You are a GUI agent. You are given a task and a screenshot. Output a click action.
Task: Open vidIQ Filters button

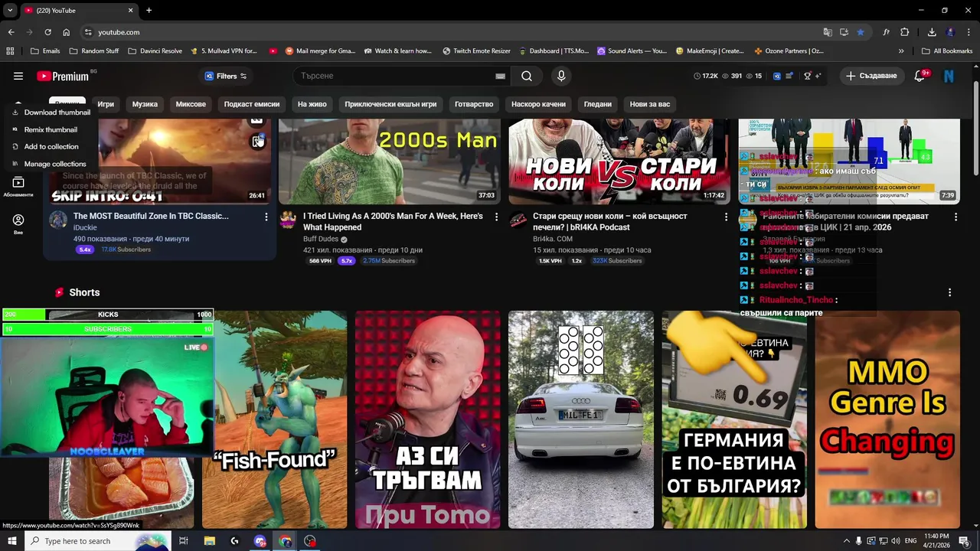(226, 76)
